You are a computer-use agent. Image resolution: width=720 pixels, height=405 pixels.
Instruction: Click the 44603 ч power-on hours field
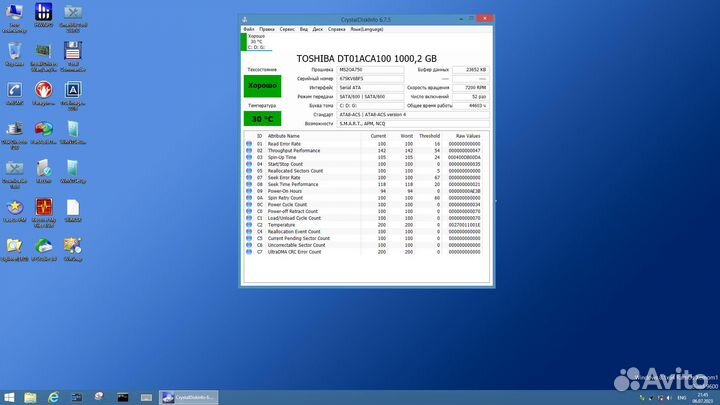pos(470,106)
